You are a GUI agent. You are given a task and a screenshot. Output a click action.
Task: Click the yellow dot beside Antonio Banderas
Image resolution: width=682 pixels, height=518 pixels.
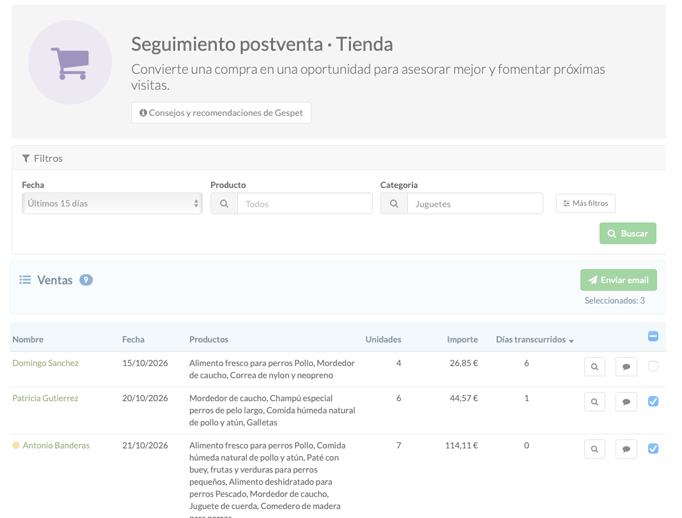[x=16, y=445]
